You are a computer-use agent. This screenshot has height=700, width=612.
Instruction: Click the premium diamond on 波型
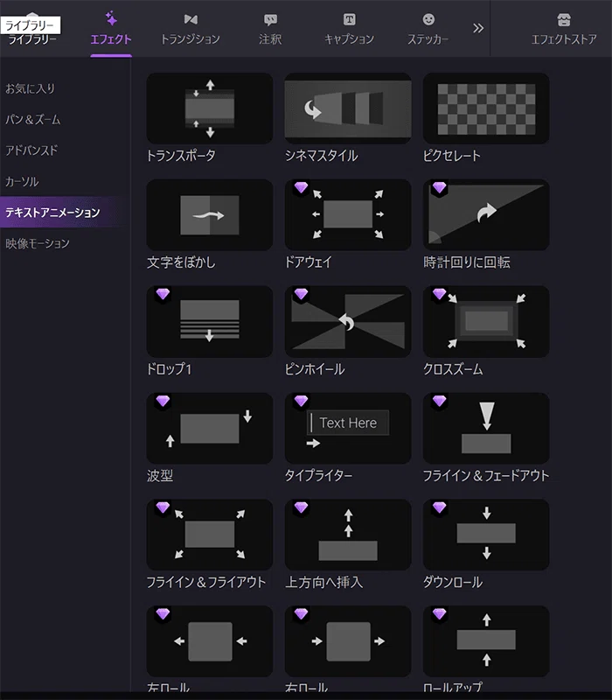(x=163, y=401)
